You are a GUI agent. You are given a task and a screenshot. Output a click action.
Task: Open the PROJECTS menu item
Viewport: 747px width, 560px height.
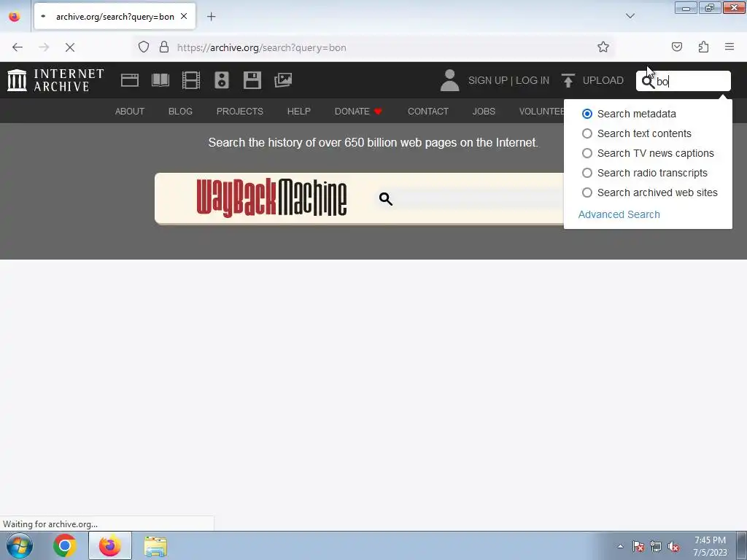(239, 112)
